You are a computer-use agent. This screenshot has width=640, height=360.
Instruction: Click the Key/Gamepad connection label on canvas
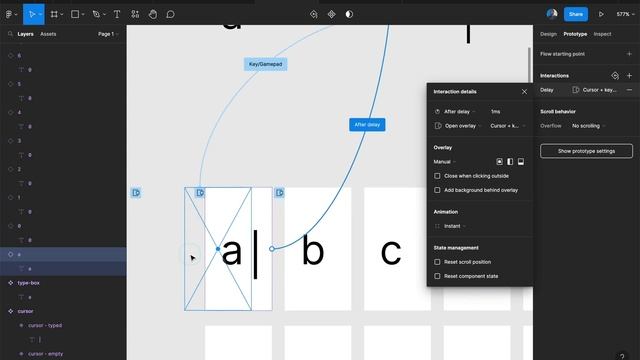(x=265, y=64)
